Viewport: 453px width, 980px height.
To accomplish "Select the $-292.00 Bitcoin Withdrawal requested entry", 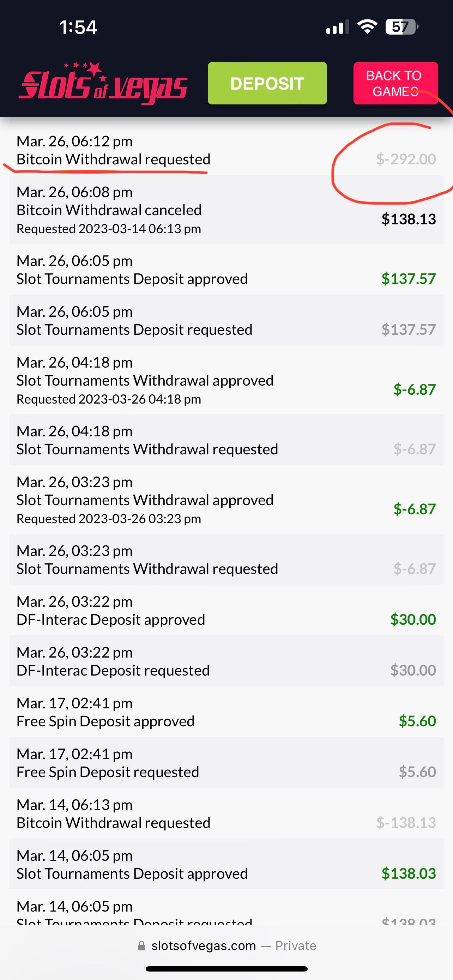I will coord(226,150).
